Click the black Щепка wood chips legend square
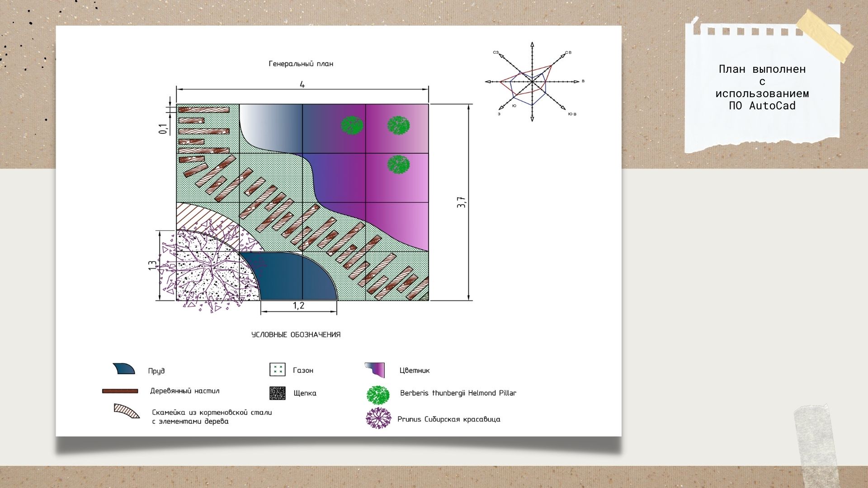The height and width of the screenshot is (488, 868). [277, 393]
